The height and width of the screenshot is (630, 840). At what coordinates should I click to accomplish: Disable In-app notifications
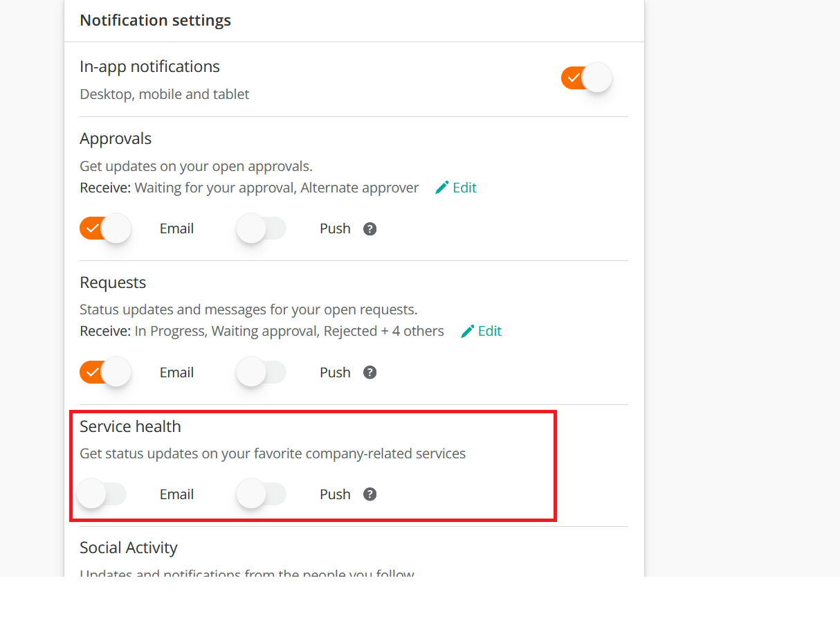click(x=587, y=78)
